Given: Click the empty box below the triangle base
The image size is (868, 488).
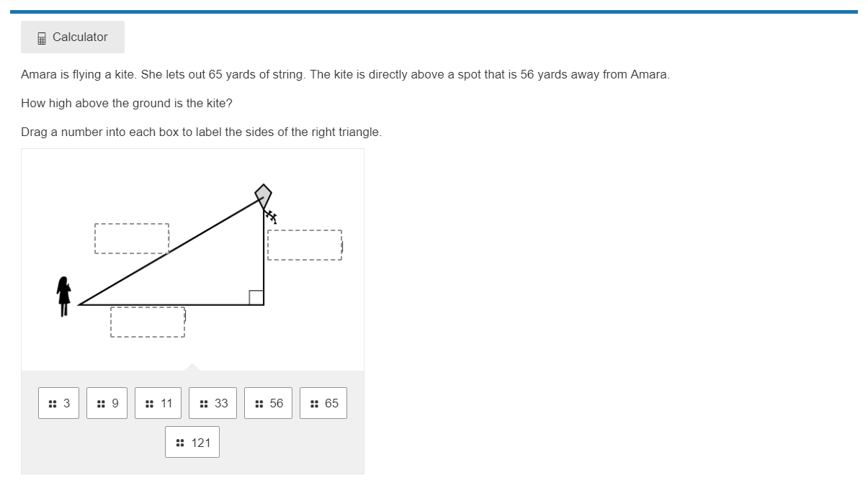Looking at the screenshot, I should click(148, 322).
